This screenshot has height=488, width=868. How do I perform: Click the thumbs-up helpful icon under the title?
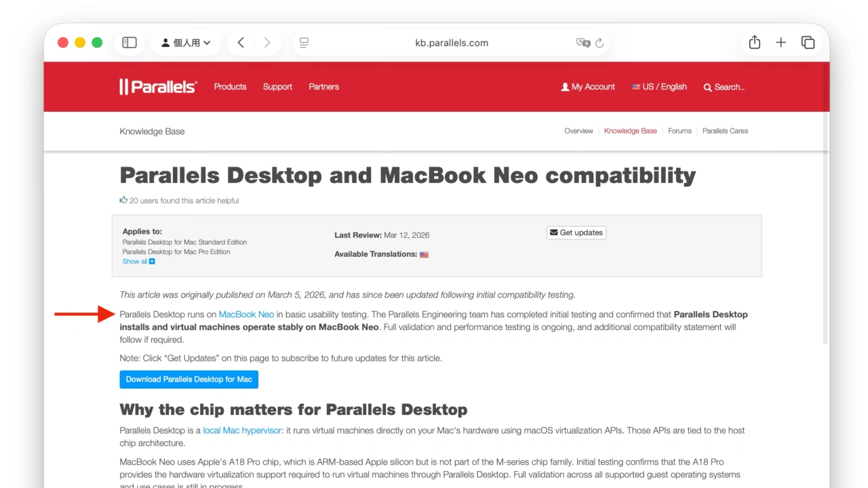pyautogui.click(x=123, y=200)
